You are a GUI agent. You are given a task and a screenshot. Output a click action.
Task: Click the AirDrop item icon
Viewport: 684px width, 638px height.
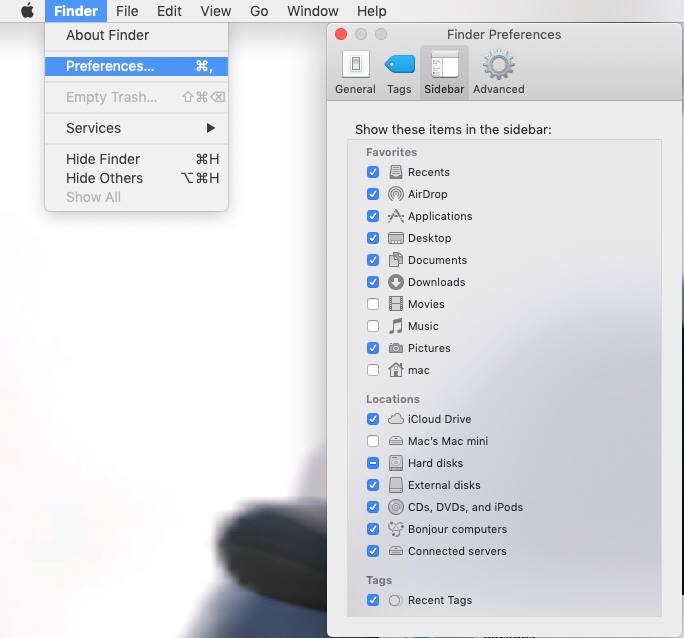(x=396, y=194)
